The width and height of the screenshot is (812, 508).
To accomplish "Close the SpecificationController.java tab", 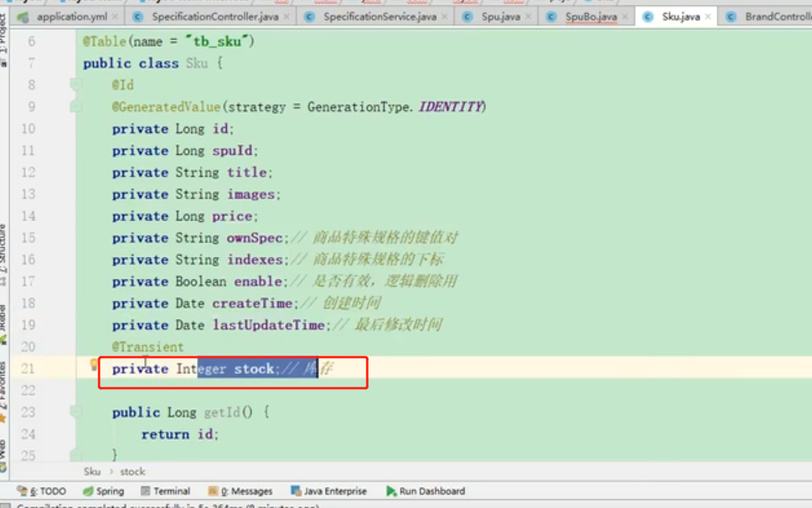I will coord(287,17).
